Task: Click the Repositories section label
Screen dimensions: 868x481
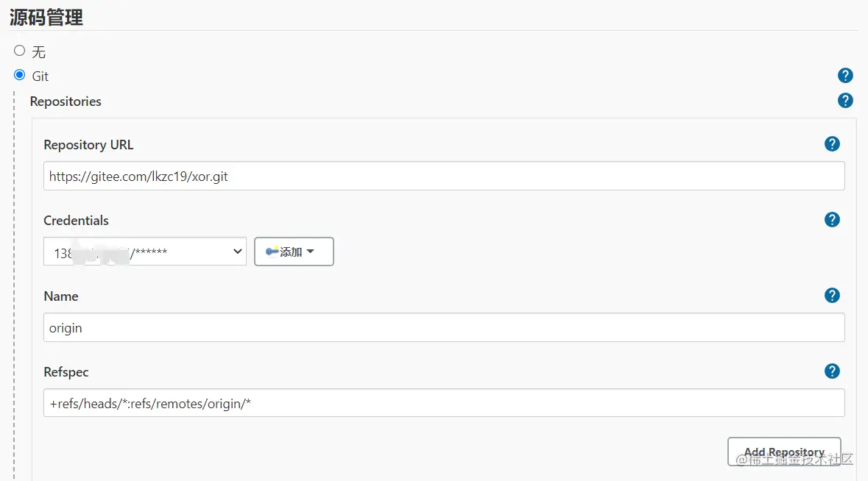Action: pos(66,101)
